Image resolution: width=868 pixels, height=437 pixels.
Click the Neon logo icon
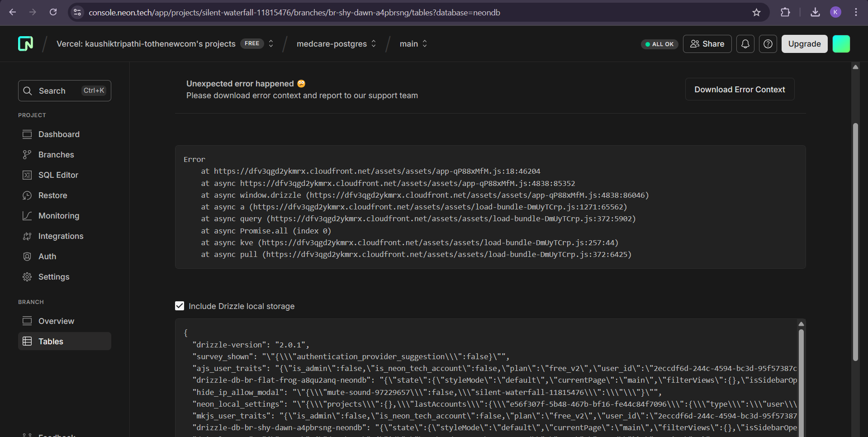25,44
